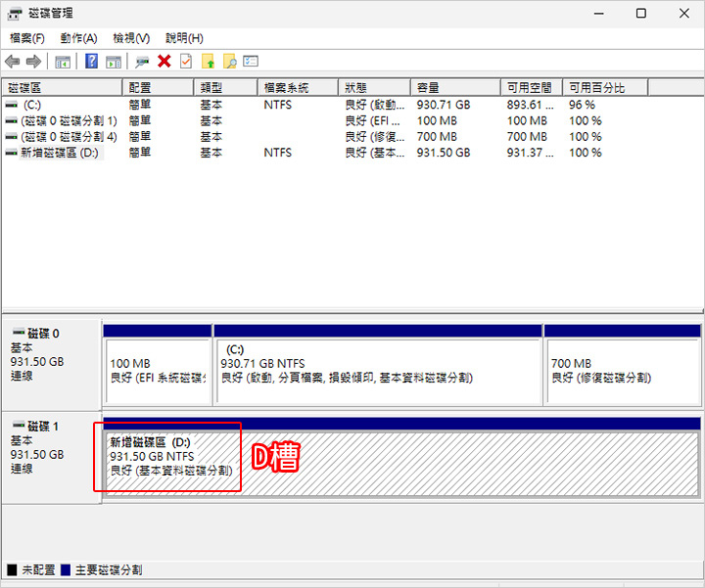
Task: Close the 磁碟管理 window
Action: tap(684, 14)
